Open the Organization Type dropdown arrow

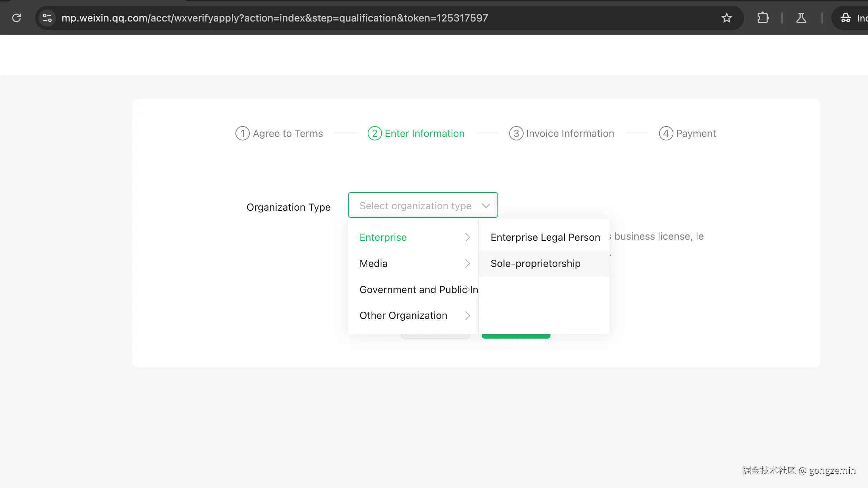pos(486,206)
